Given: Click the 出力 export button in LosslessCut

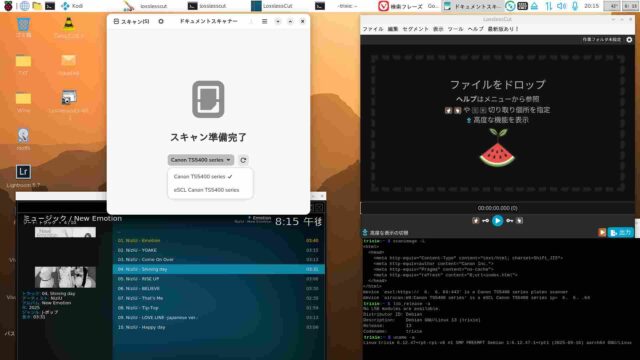Looking at the screenshot, I should point(621,233).
